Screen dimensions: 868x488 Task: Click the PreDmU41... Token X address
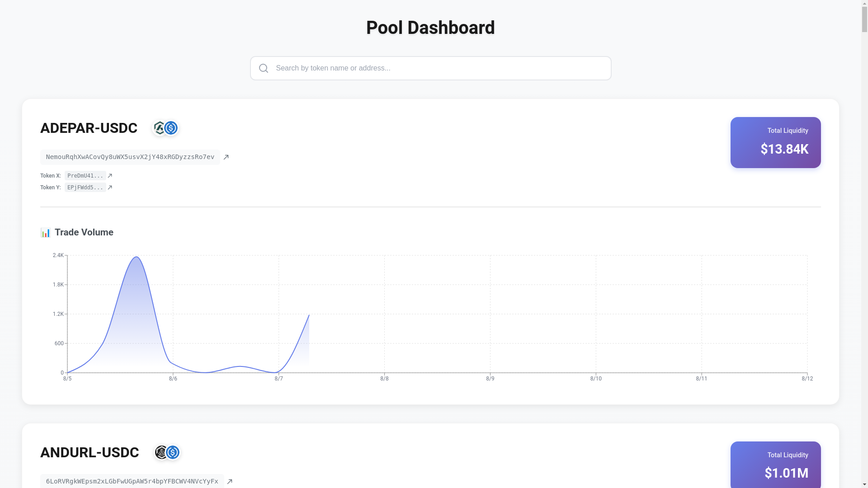(x=85, y=176)
